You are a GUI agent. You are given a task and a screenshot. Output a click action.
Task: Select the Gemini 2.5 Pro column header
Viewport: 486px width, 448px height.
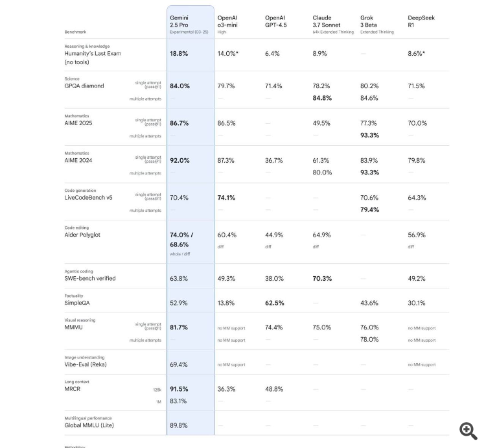point(179,21)
